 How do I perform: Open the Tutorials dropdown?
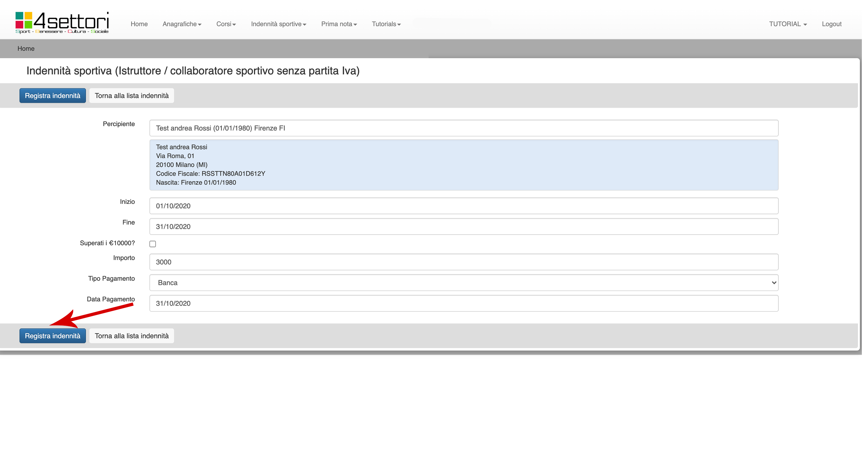click(x=386, y=24)
